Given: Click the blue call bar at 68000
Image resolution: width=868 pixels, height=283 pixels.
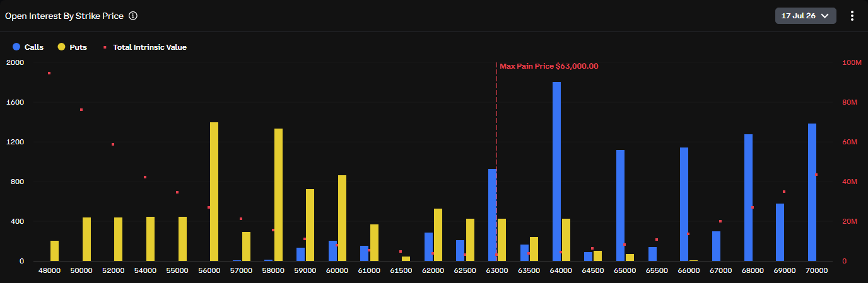Looking at the screenshot, I should point(748,197).
